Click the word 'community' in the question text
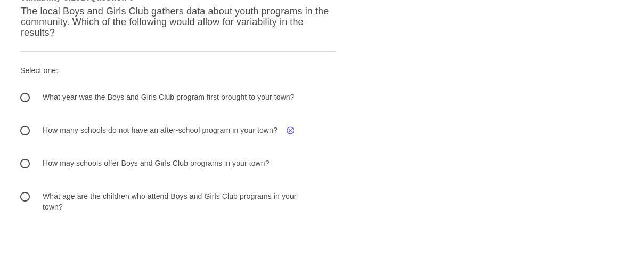This screenshot has width=644, height=265. point(45,22)
